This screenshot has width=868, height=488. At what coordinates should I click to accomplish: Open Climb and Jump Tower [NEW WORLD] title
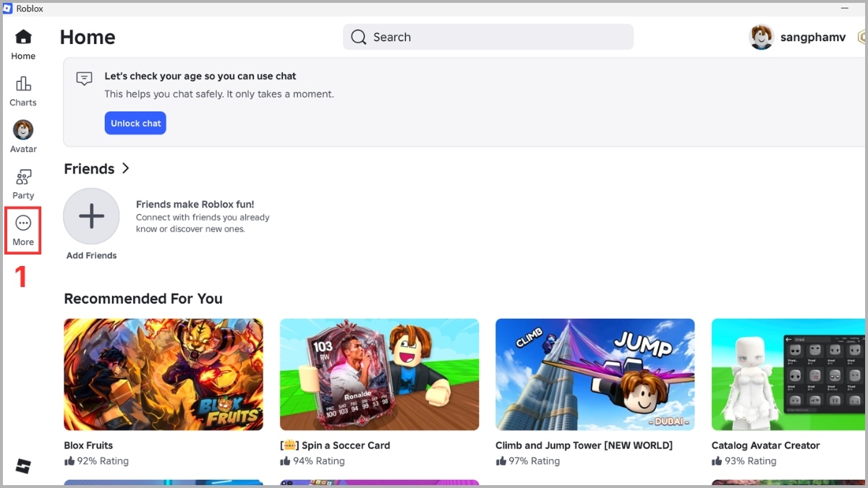584,445
